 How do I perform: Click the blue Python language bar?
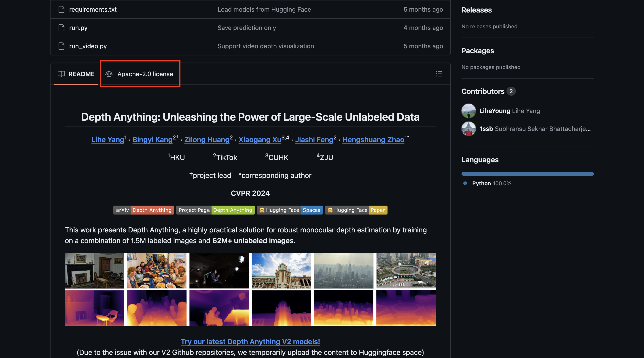527,174
